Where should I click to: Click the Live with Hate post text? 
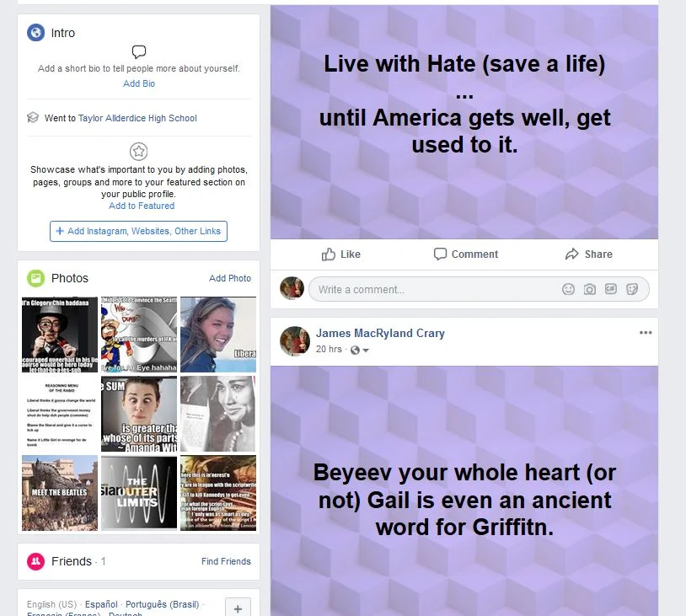point(464,104)
